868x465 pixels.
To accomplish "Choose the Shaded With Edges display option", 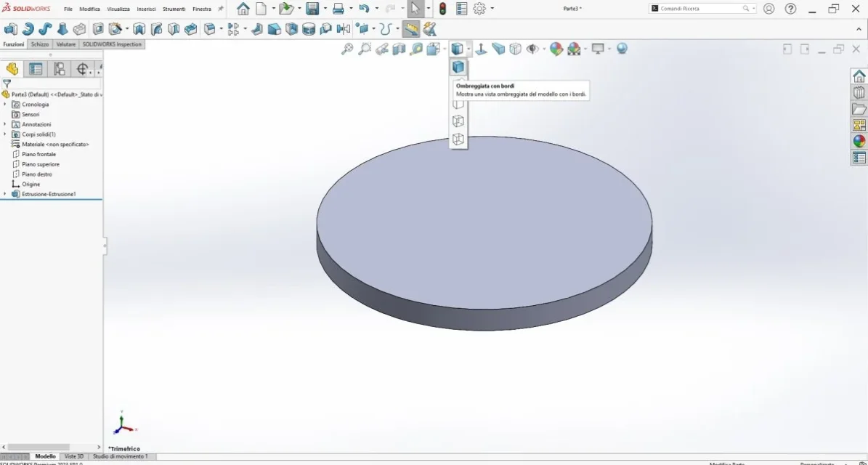I will tap(458, 67).
